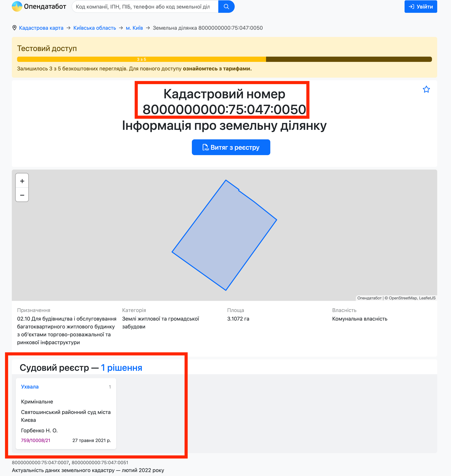The height and width of the screenshot is (476, 451).
Task: Click the Тестовий доступ heading
Action: (47, 48)
